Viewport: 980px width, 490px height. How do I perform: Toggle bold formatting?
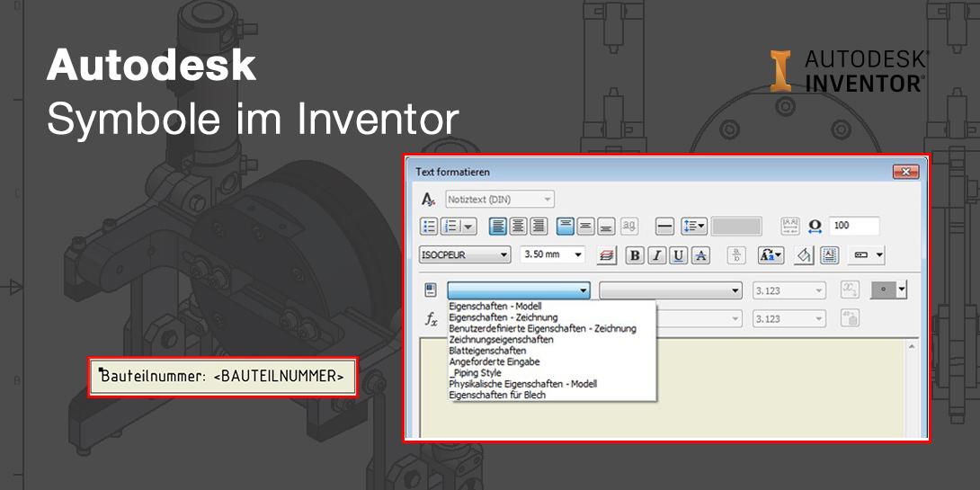coord(635,255)
